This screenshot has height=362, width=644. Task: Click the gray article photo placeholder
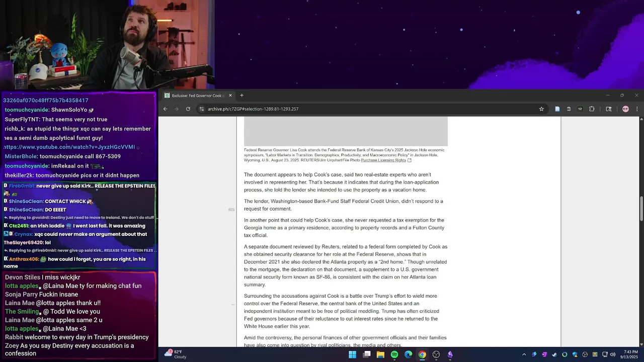[346, 131]
